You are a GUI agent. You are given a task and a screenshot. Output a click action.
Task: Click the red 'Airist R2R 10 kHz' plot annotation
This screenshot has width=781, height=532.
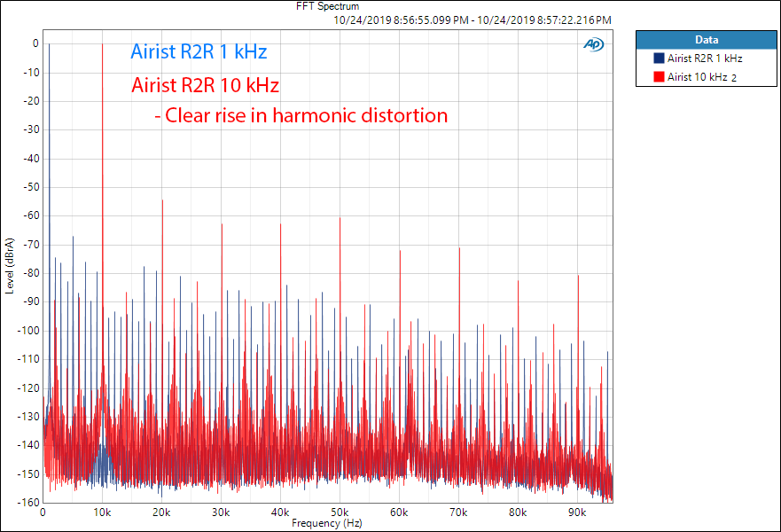(x=205, y=85)
